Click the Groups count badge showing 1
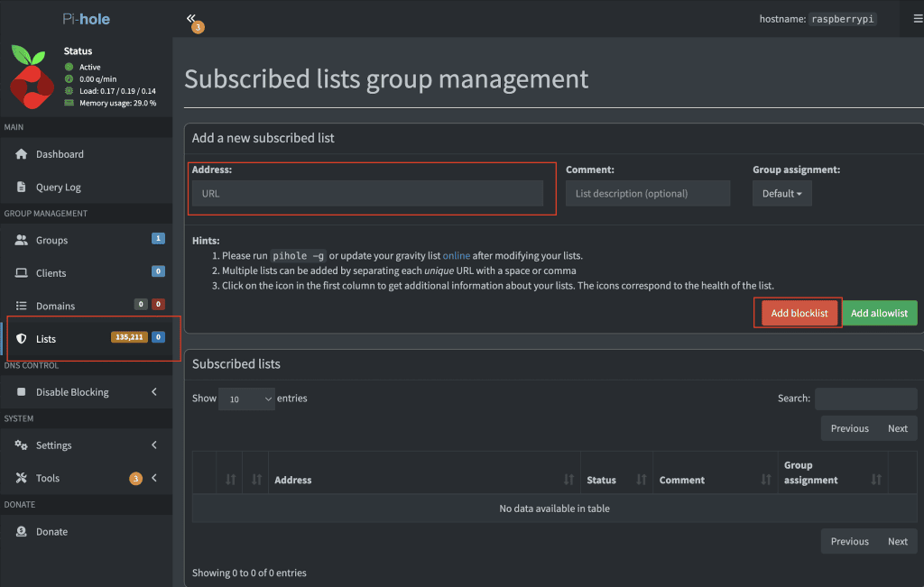 click(158, 238)
